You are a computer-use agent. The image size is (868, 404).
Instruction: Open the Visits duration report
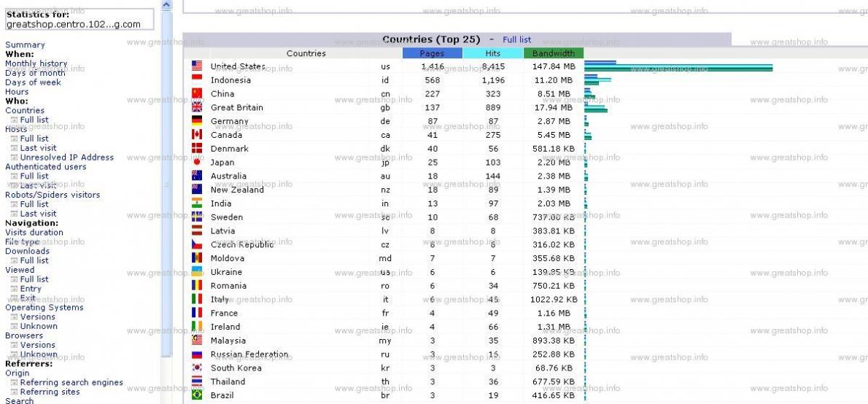[x=34, y=233]
